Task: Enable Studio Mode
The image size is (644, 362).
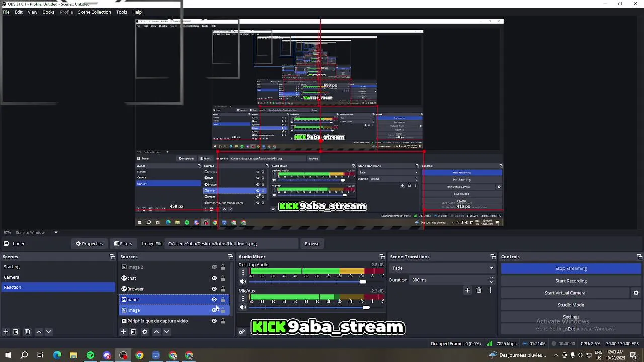Action: pyautogui.click(x=571, y=305)
